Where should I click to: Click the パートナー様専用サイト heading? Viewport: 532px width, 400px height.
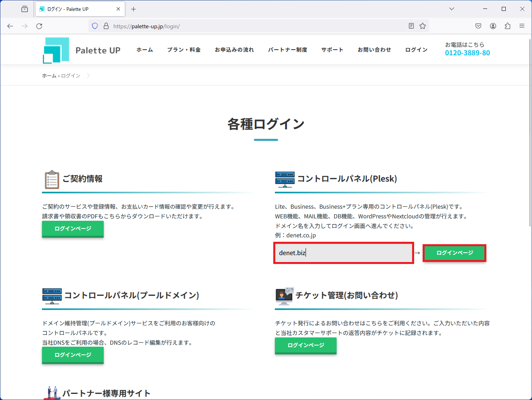click(x=106, y=394)
